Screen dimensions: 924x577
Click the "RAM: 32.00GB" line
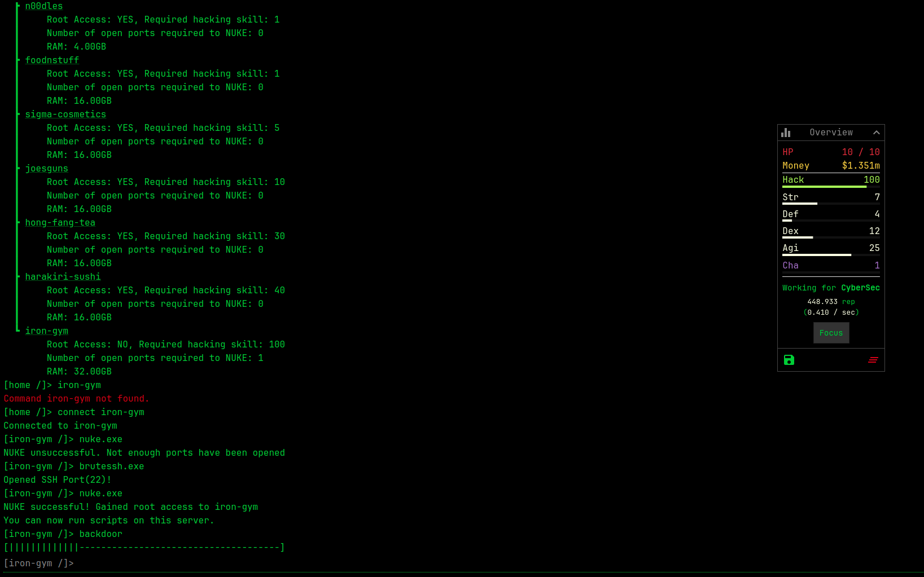pos(79,372)
